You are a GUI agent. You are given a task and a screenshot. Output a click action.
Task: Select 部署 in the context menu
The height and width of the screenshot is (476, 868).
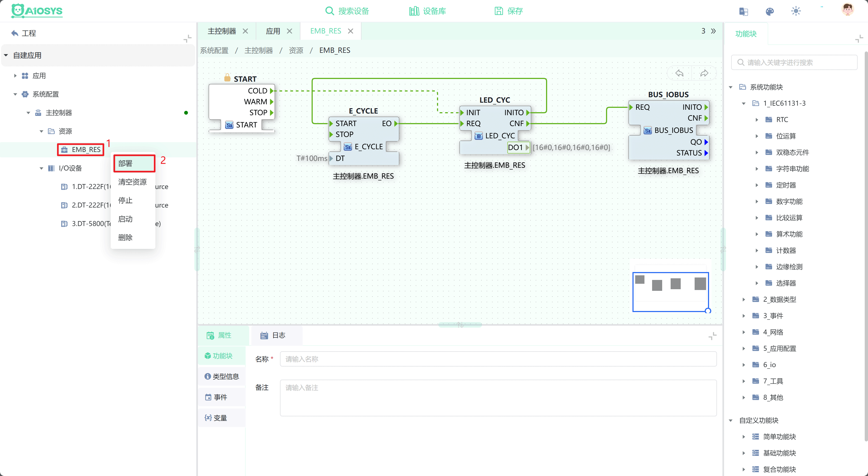[134, 163]
